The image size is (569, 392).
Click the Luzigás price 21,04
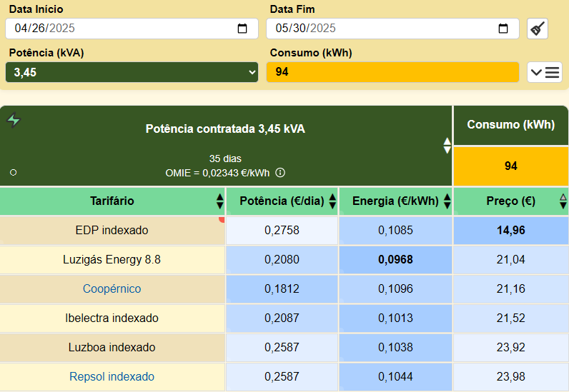(x=510, y=260)
